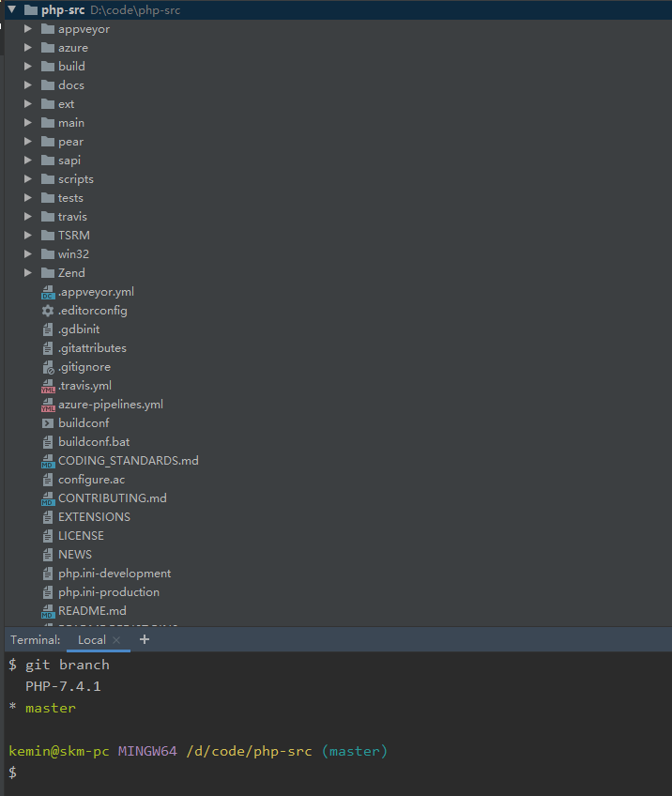The width and height of the screenshot is (672, 796).
Task: Click the docs folder icon
Action: pos(48,85)
